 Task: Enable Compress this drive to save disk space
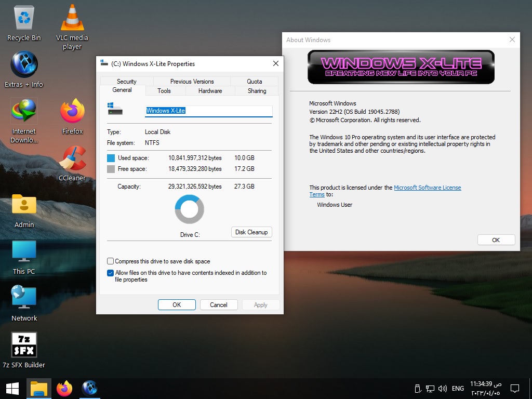[110, 261]
